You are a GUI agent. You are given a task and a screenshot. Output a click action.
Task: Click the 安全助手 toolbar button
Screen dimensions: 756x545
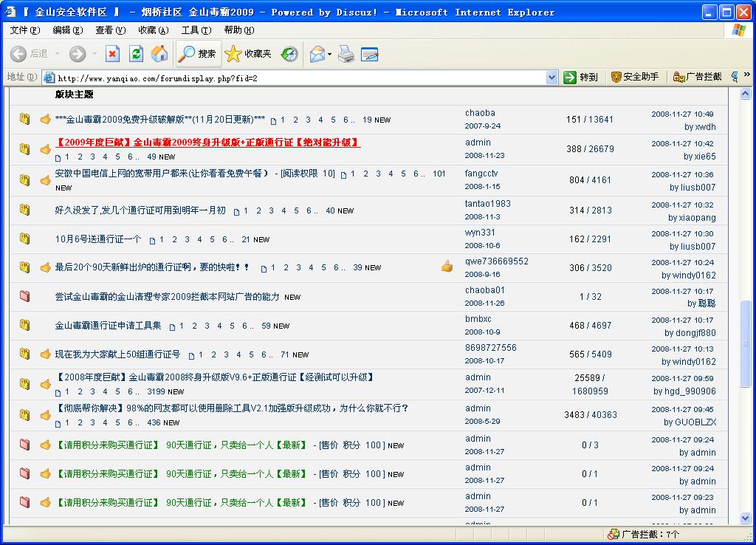click(x=634, y=77)
